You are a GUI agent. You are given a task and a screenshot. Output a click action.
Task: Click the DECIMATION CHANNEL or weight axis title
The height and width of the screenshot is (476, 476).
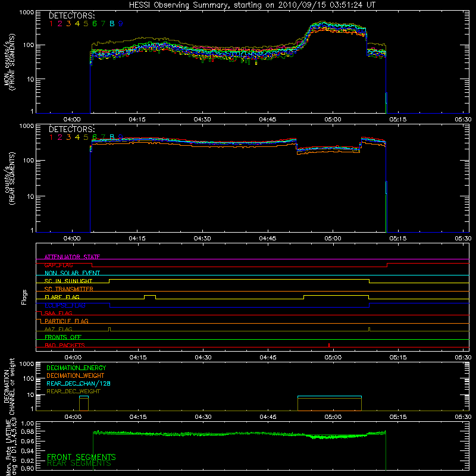coord(9,386)
